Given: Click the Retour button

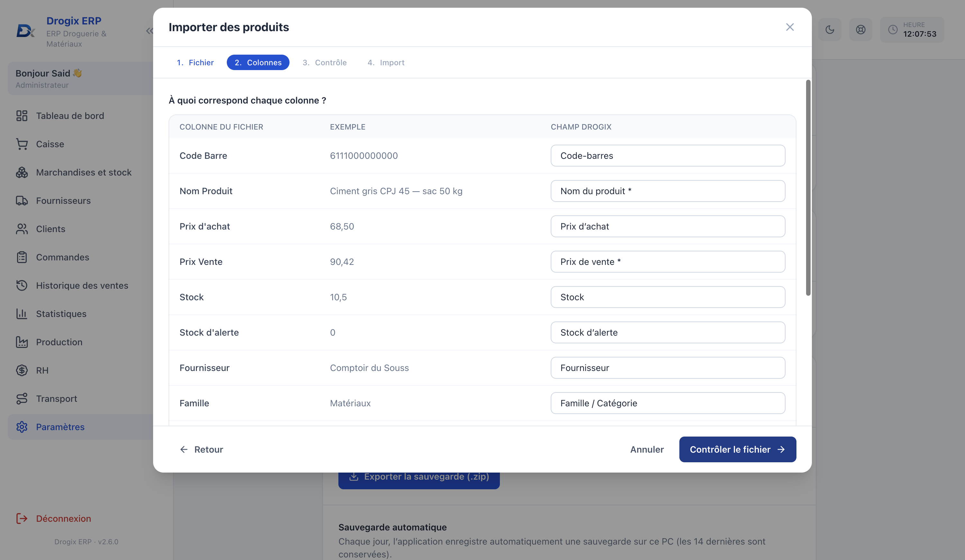Looking at the screenshot, I should pos(201,449).
